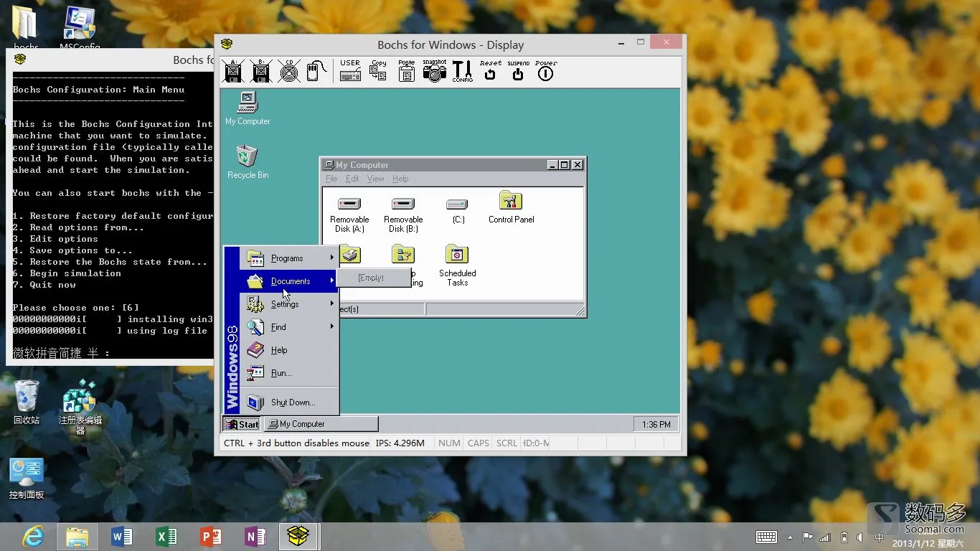Show hidden tray icons arrow

click(791, 537)
